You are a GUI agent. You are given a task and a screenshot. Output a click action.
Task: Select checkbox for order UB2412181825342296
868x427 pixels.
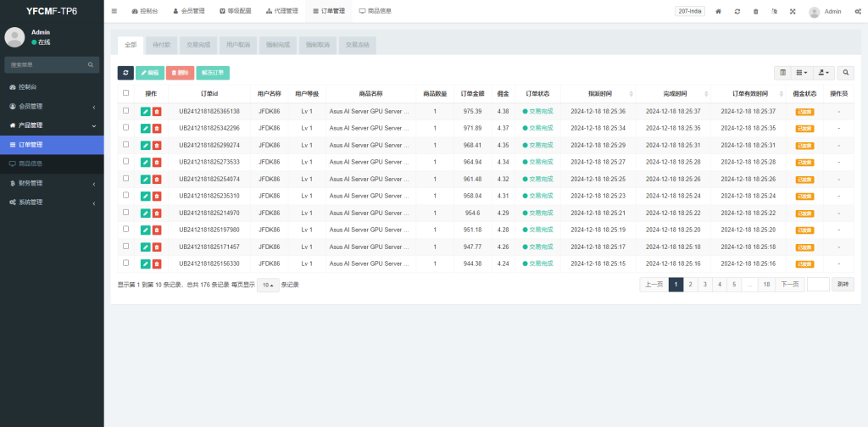(126, 128)
